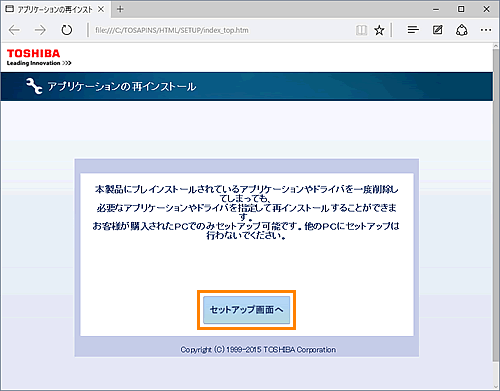Viewport: 500px width, 391px height.
Task: Reload the page with the refresh icon
Action: [67, 30]
